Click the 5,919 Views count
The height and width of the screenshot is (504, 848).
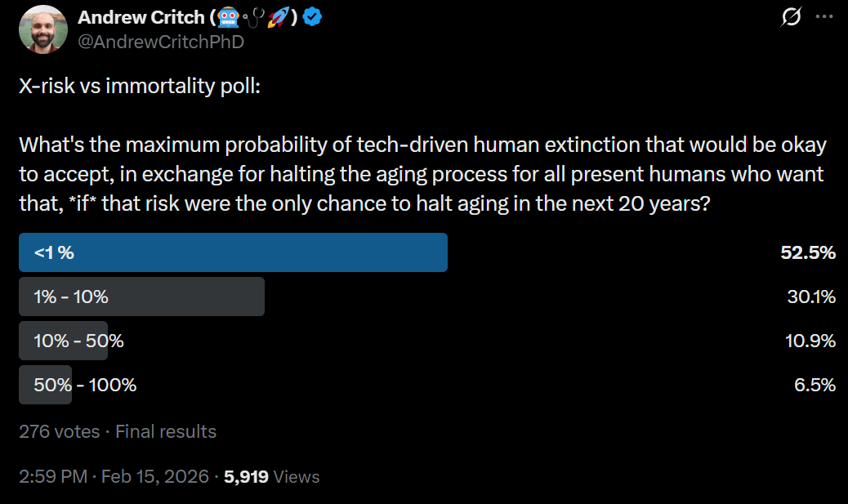[x=271, y=476]
